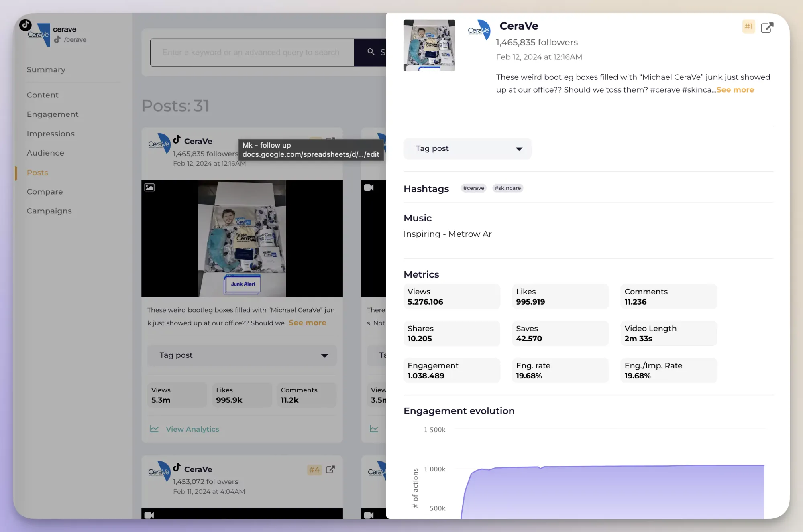Click the CeraVe name in detail panel
The width and height of the screenshot is (803, 532).
click(519, 26)
